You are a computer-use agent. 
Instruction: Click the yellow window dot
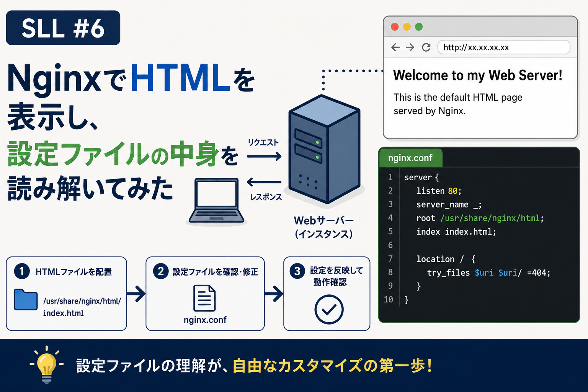407,27
